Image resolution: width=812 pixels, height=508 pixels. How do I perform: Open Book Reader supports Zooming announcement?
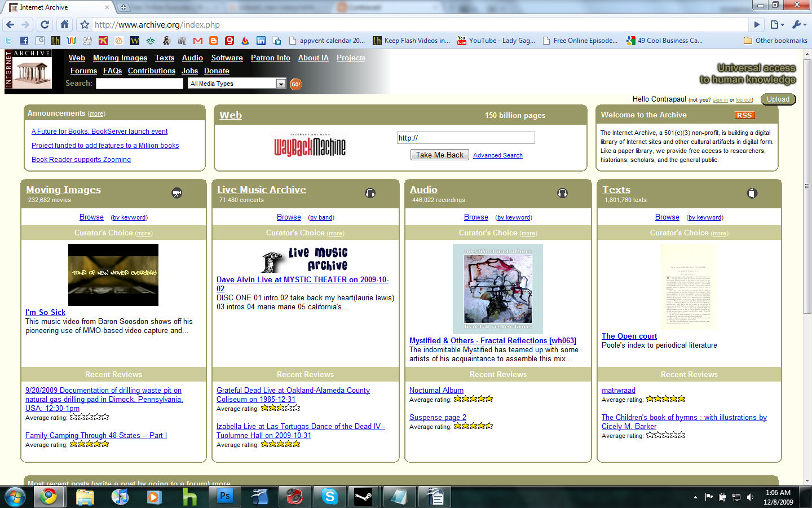click(81, 160)
